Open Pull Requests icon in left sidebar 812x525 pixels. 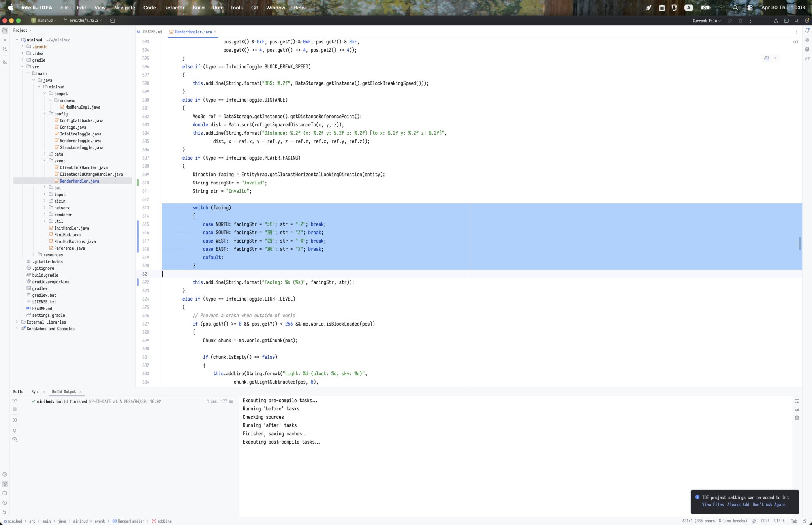coord(5,49)
